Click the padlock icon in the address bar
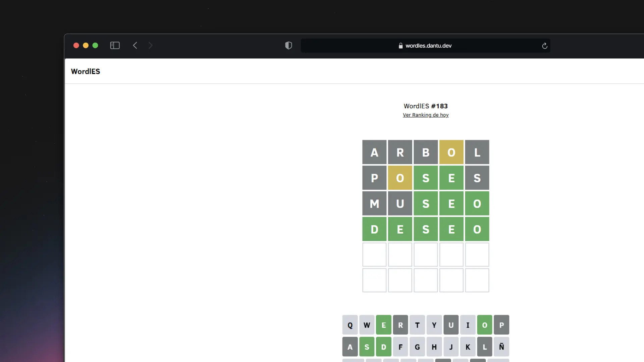Viewport: 644px width, 362px height. 400,46
